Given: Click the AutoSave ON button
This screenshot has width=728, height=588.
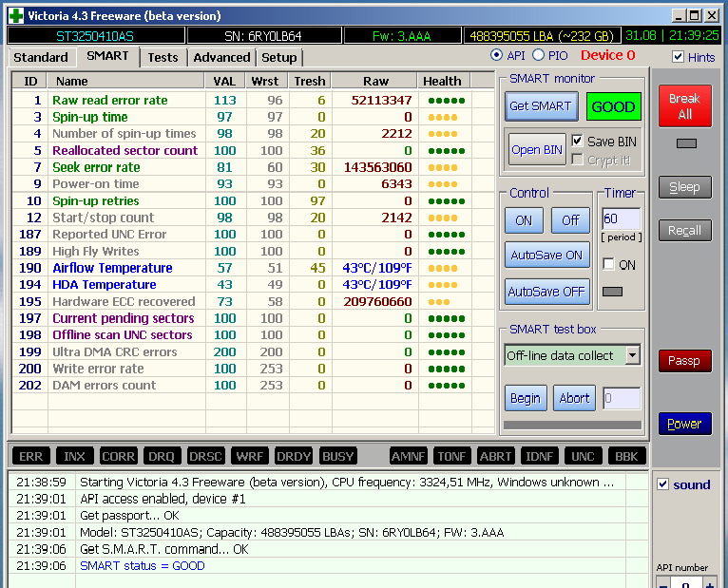Looking at the screenshot, I should point(546,256).
